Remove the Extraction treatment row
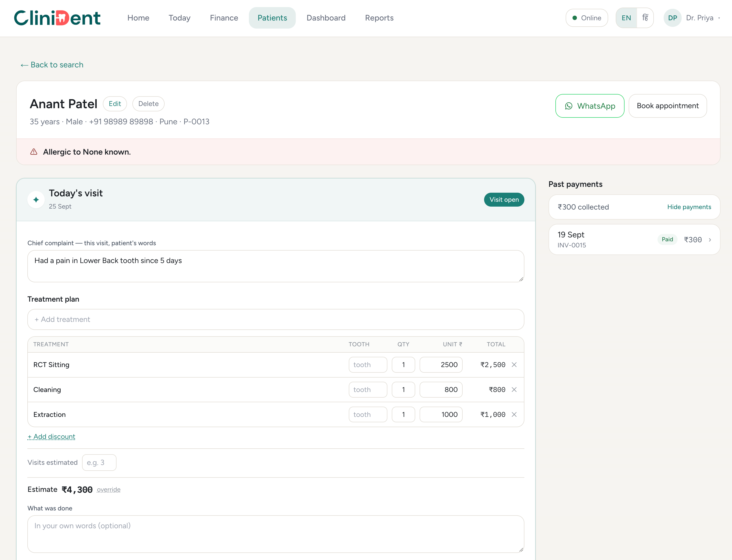This screenshot has height=560, width=732. coord(514,414)
